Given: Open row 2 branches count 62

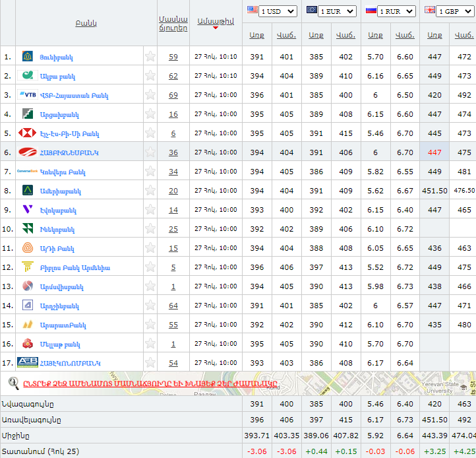Looking at the screenshot, I should (173, 76).
